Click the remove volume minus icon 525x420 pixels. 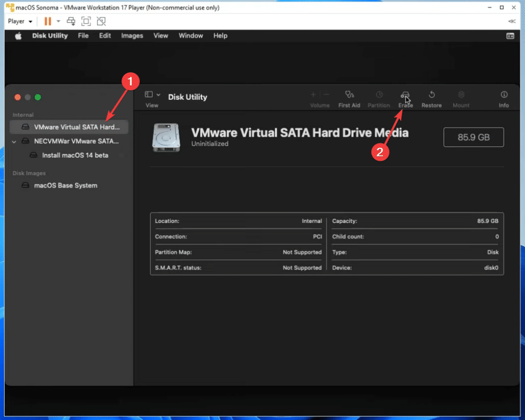coord(326,95)
